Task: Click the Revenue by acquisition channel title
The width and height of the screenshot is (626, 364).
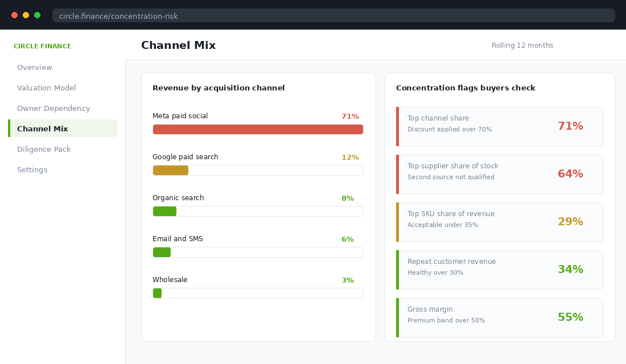Action: click(x=219, y=88)
